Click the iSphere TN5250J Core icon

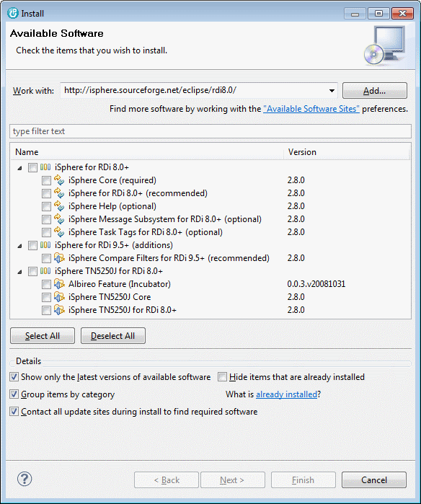click(59, 297)
